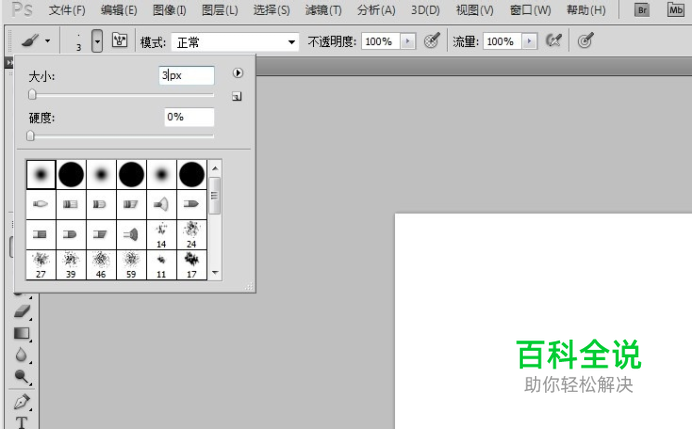Select the fan bristle brush in third row
The image size is (692, 429).
coord(131,235)
